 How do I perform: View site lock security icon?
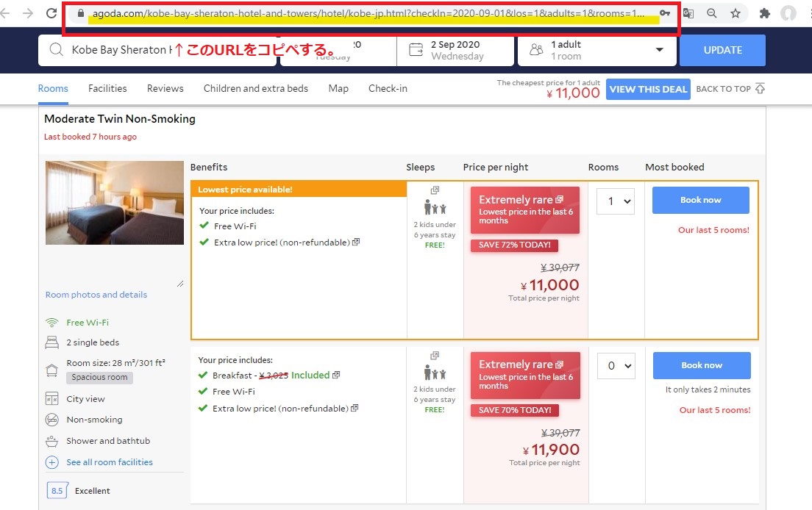[81, 13]
